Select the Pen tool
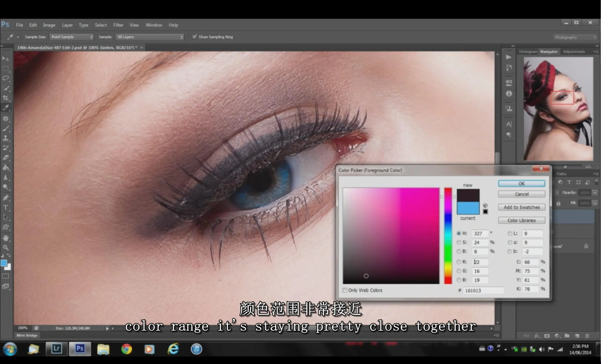The image size is (601, 364). [x=5, y=197]
